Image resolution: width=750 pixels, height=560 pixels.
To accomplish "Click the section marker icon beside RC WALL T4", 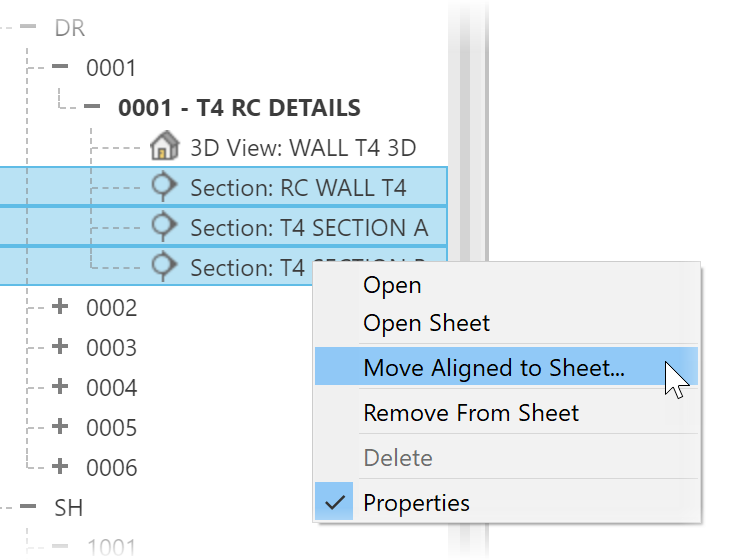I will click(x=164, y=186).
